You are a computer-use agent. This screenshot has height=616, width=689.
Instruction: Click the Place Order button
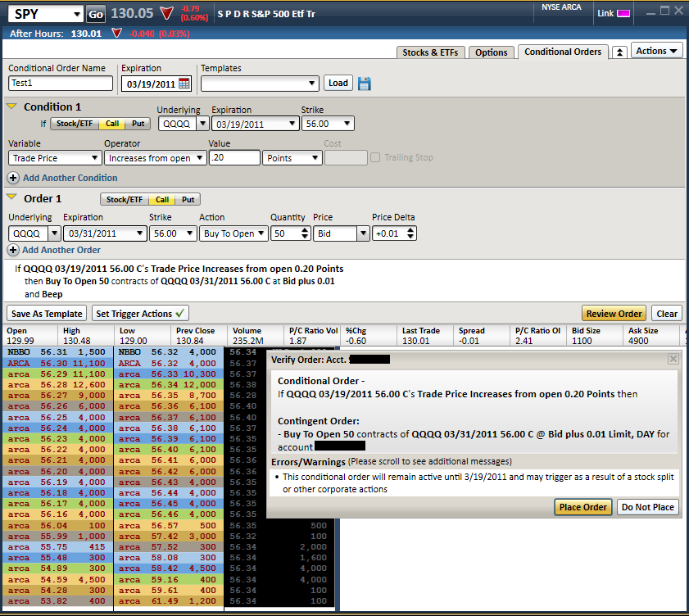(582, 507)
